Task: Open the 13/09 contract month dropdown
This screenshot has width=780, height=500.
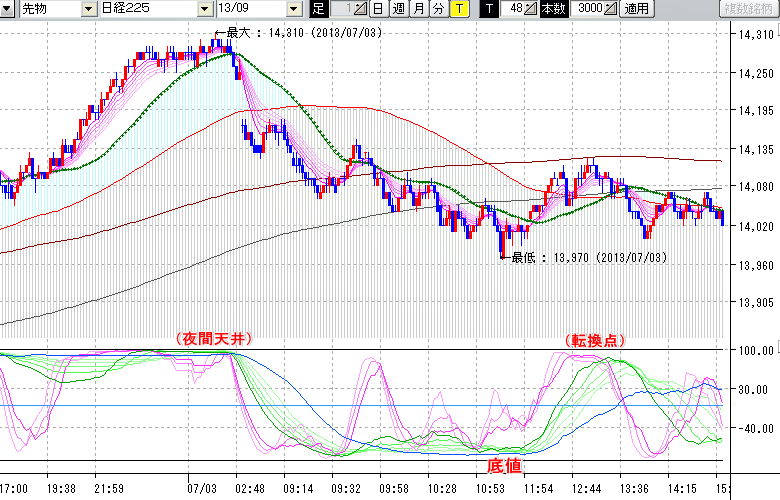Action: pos(292,9)
